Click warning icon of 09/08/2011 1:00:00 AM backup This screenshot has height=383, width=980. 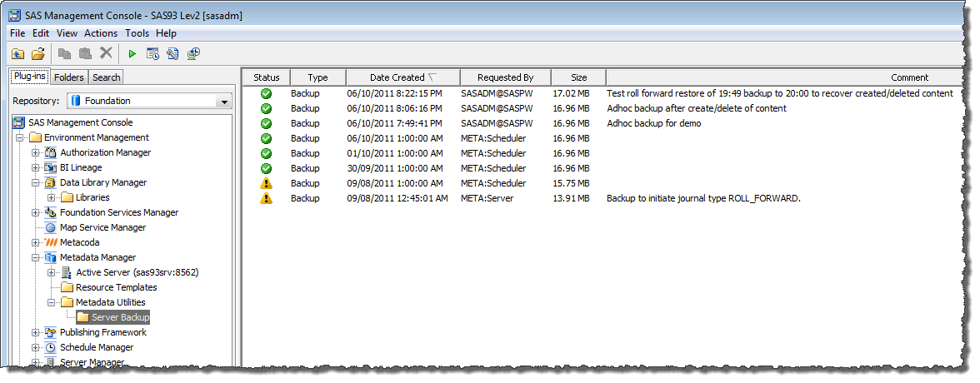[267, 183]
